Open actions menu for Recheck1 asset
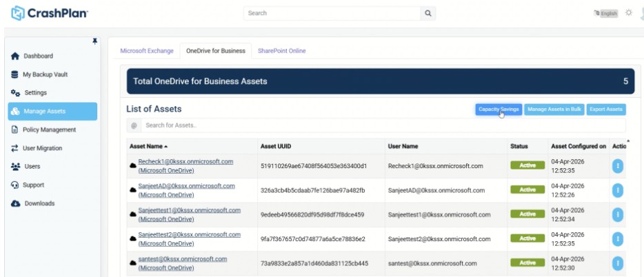This screenshot has width=644, height=277. pyautogui.click(x=617, y=166)
